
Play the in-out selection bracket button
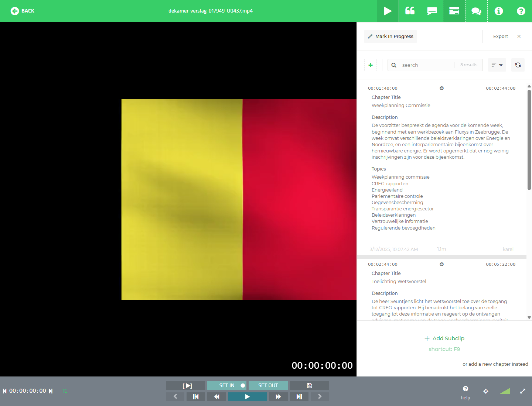185,386
